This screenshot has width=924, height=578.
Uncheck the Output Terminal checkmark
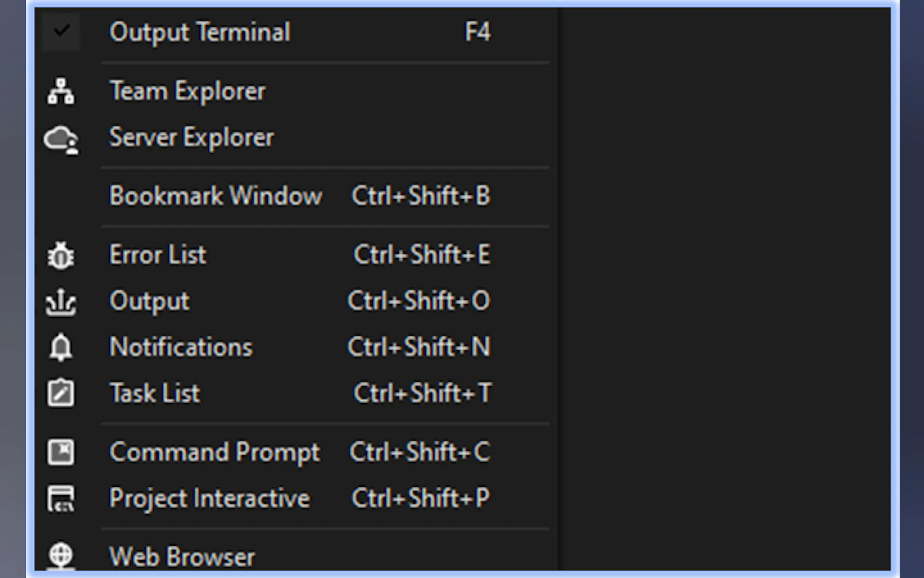point(61,31)
